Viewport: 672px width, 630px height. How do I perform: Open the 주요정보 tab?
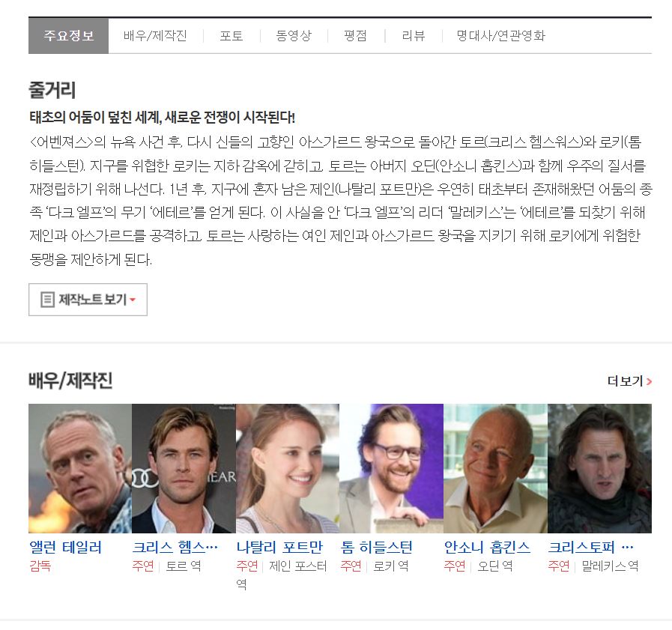(69, 35)
